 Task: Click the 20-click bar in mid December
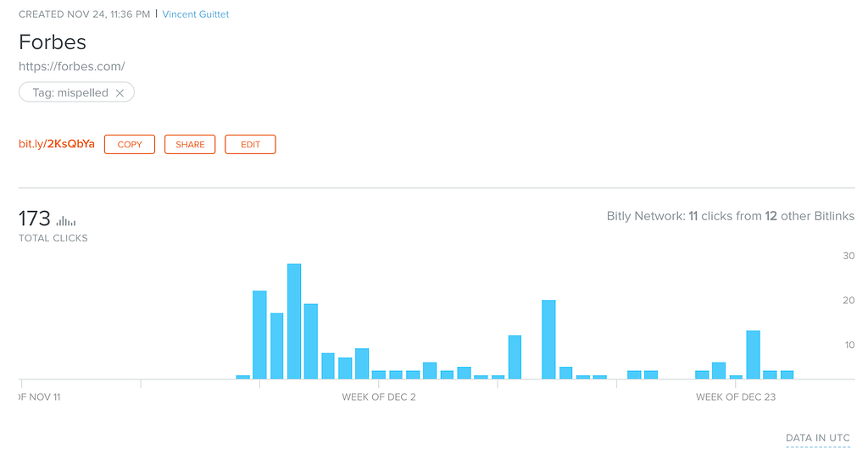[548, 339]
